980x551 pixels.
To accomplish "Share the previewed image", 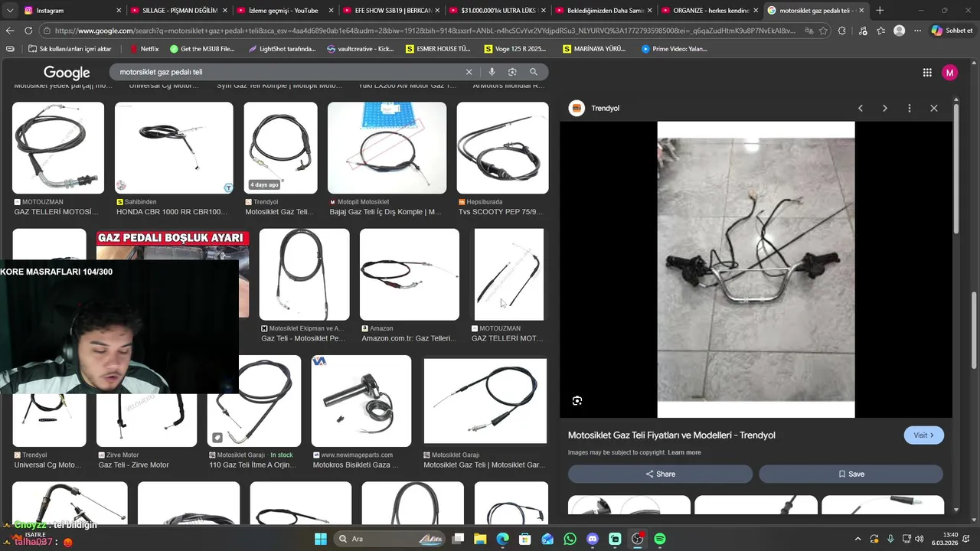I will click(x=660, y=474).
